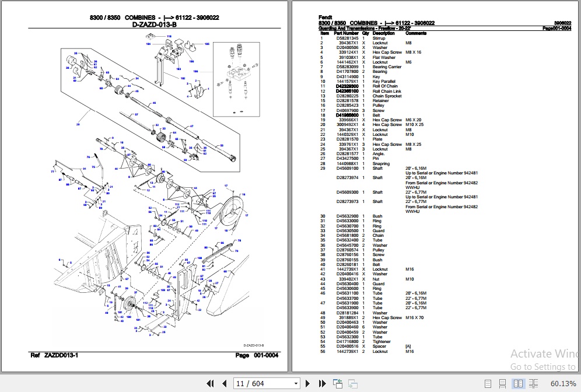Go to the next page

[307, 383]
